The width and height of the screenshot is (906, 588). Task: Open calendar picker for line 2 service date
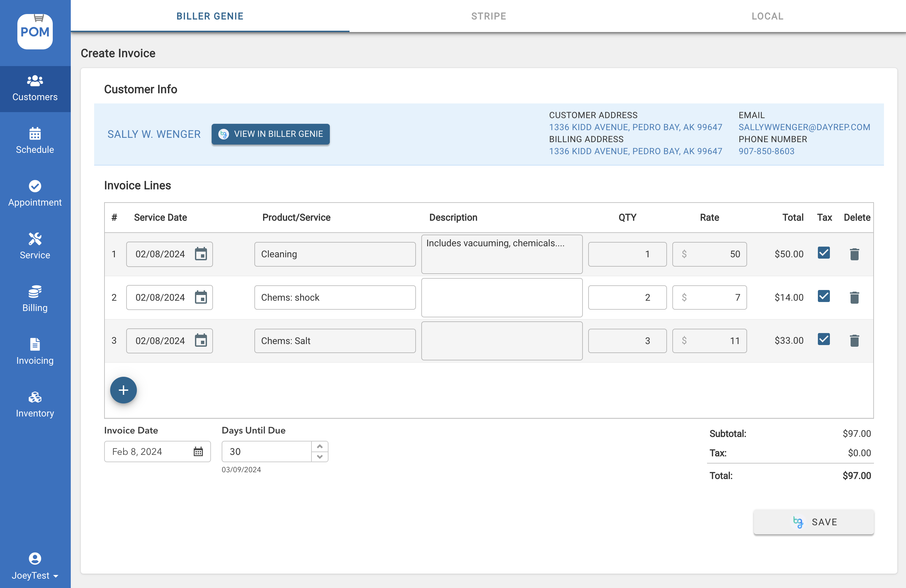coord(201,297)
